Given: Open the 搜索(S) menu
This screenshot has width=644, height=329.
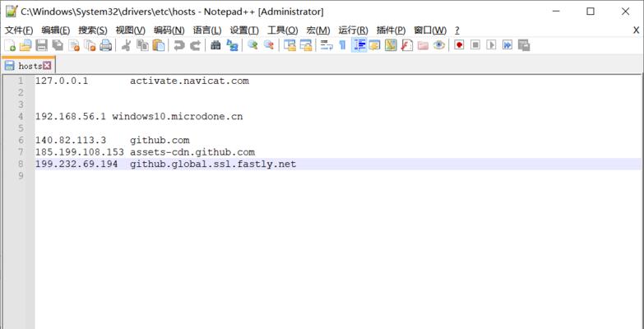Looking at the screenshot, I should pos(93,30).
